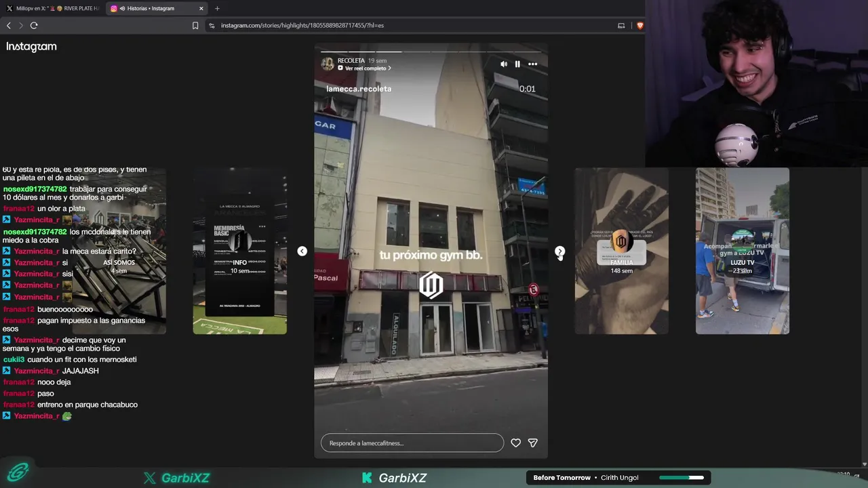Mute the story audio
Viewport: 868px width, 488px height.
pos(504,64)
